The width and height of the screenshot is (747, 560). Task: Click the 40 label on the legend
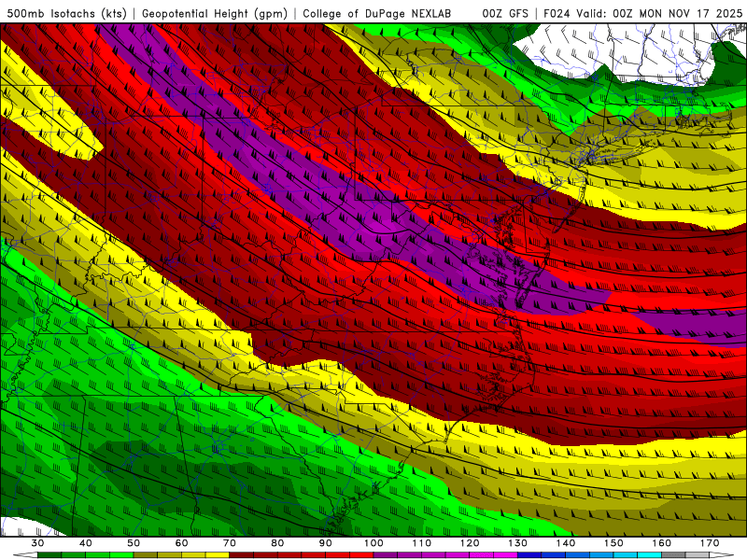pyautogui.click(x=86, y=543)
